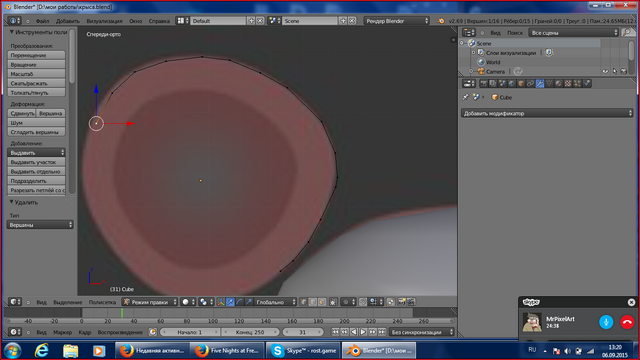Image resolution: width=640 pixels, height=360 pixels.
Task: Open the Файл menu
Action: (42, 21)
